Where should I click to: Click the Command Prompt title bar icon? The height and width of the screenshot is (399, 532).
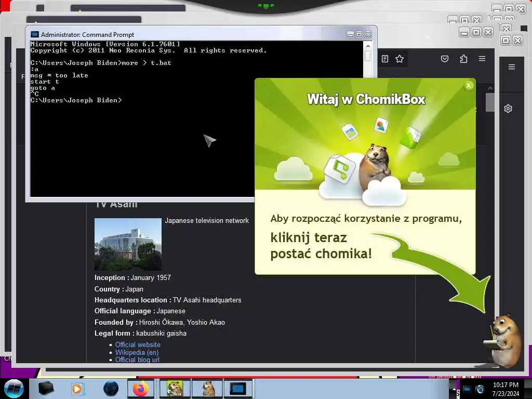[x=35, y=35]
